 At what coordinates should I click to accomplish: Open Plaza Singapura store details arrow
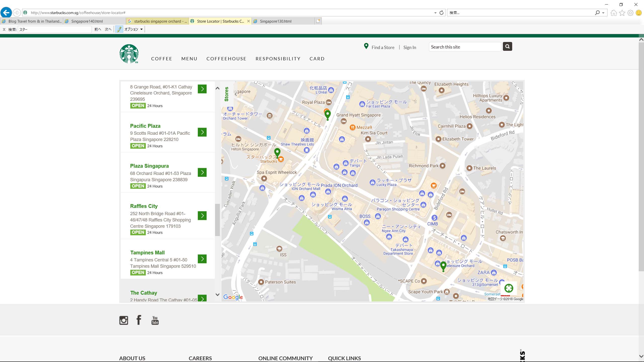[x=202, y=172]
